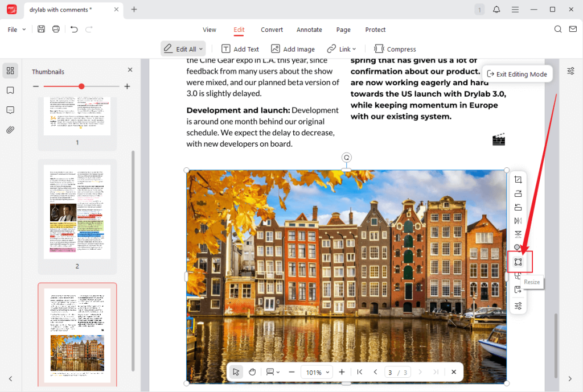The image size is (583, 392).
Task: Open the zoom percentage dropdown
Action: tap(317, 372)
